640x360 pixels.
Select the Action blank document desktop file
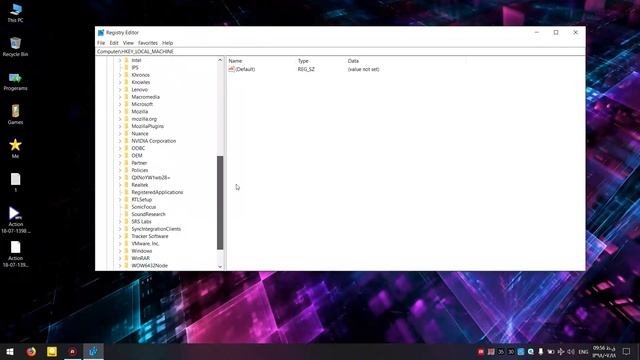point(16,254)
